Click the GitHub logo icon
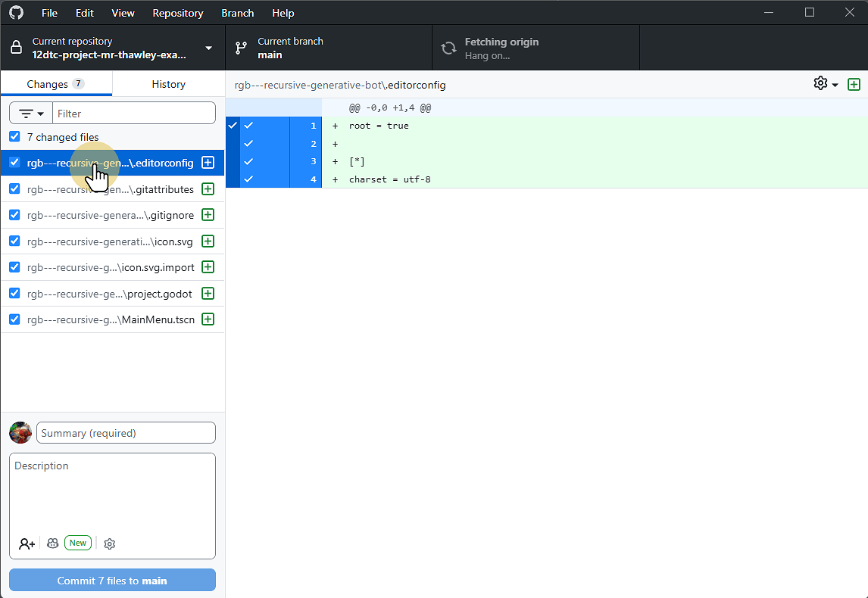 pyautogui.click(x=15, y=12)
